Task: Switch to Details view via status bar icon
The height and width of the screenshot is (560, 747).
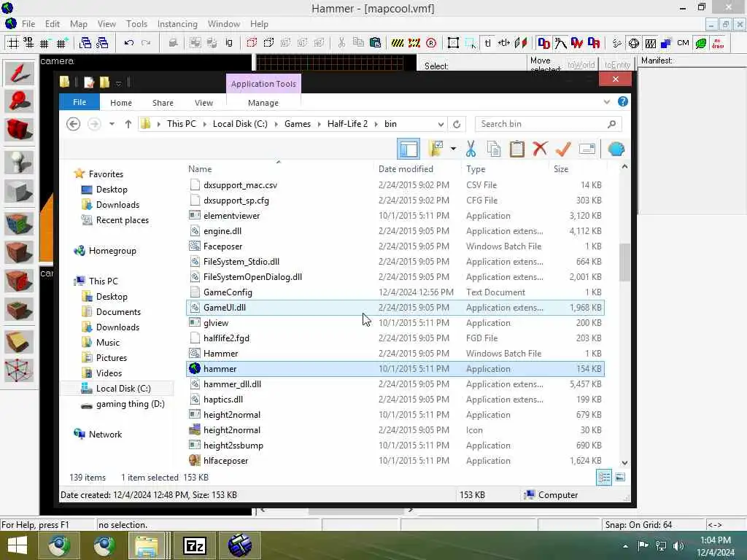Action: tap(604, 477)
